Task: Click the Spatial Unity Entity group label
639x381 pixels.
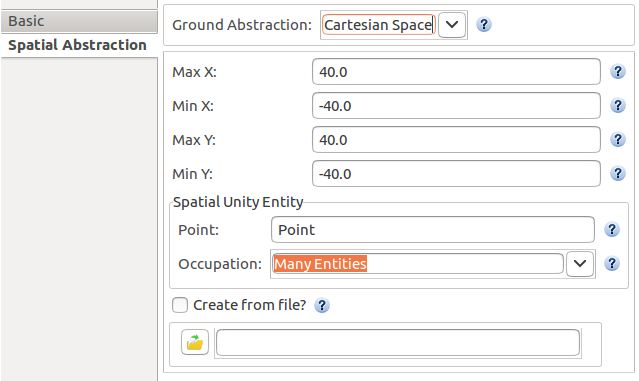Action: (x=238, y=202)
